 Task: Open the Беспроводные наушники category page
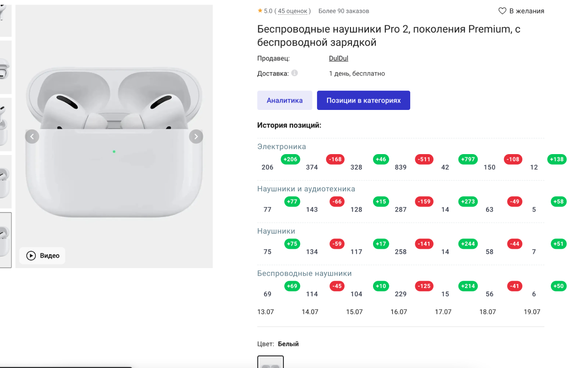point(305,273)
